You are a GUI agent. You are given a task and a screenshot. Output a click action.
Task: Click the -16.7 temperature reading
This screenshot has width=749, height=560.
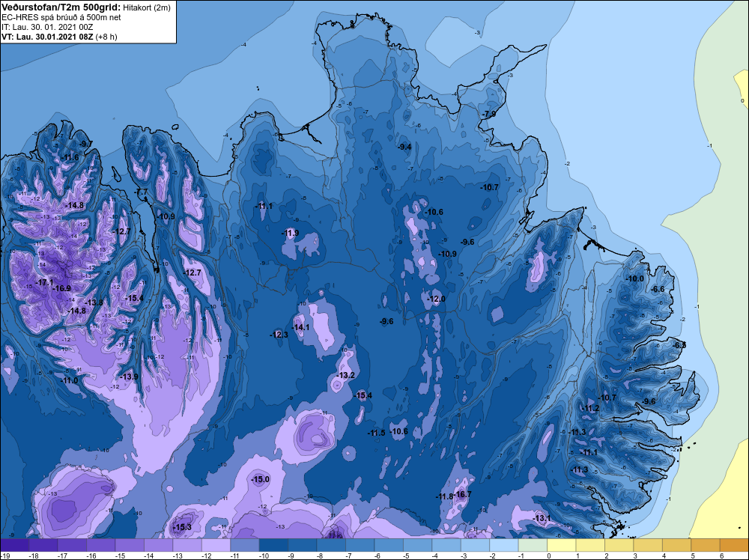(462, 494)
